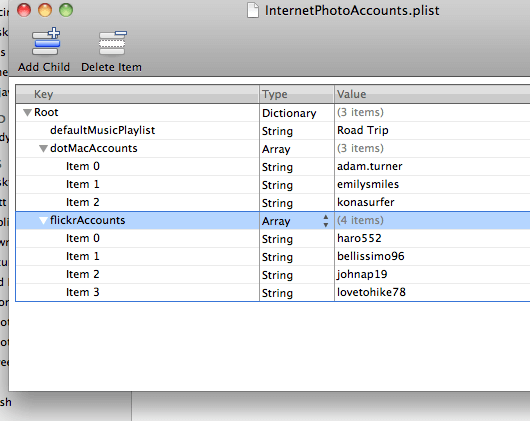The height and width of the screenshot is (421, 530).
Task: Click the Value column header
Action: (x=432, y=94)
